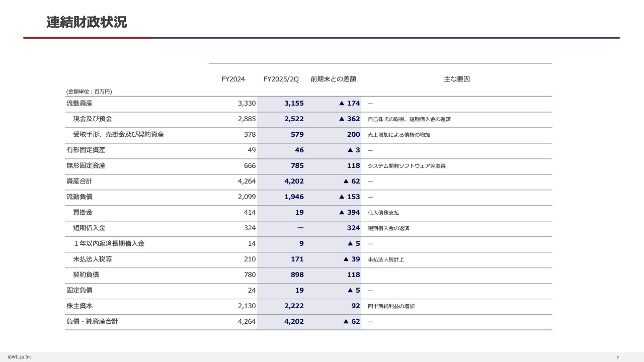Select FY2025/2Q value 898
644x362 pixels.
tap(297, 275)
